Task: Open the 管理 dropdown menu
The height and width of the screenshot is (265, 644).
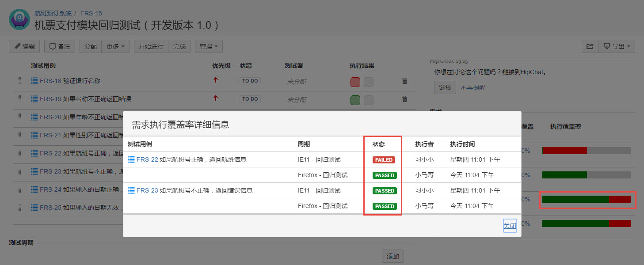Action: [209, 46]
